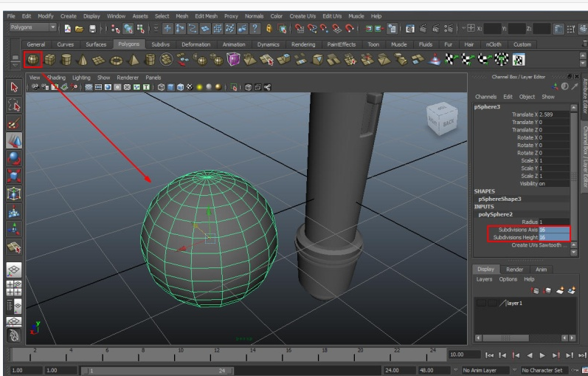588x376 pixels.
Task: Activate the Universal Manipulator tool
Action: (14, 194)
